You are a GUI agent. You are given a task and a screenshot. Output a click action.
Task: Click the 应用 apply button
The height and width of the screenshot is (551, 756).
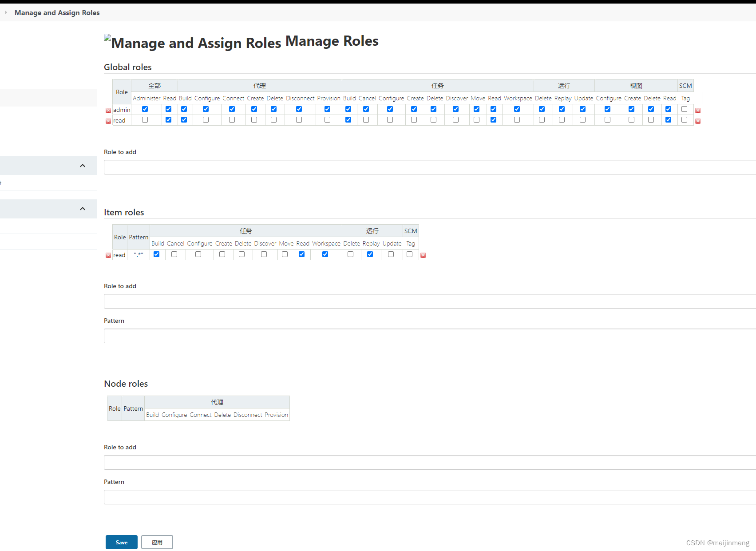157,542
